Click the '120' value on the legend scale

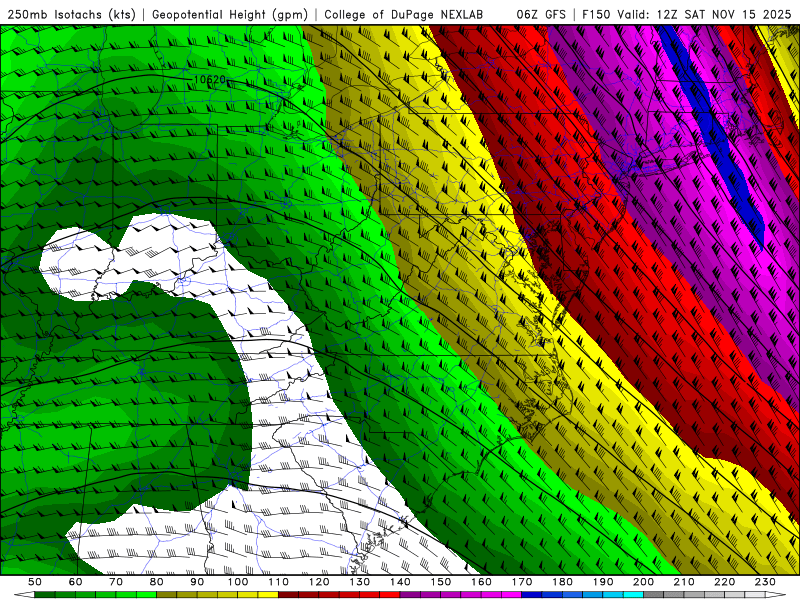click(319, 582)
